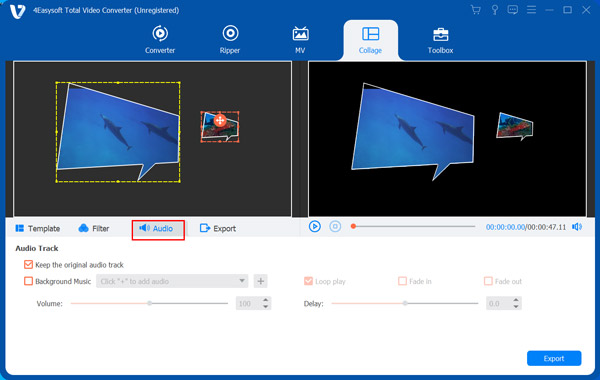Open the Ripper module

230,39
